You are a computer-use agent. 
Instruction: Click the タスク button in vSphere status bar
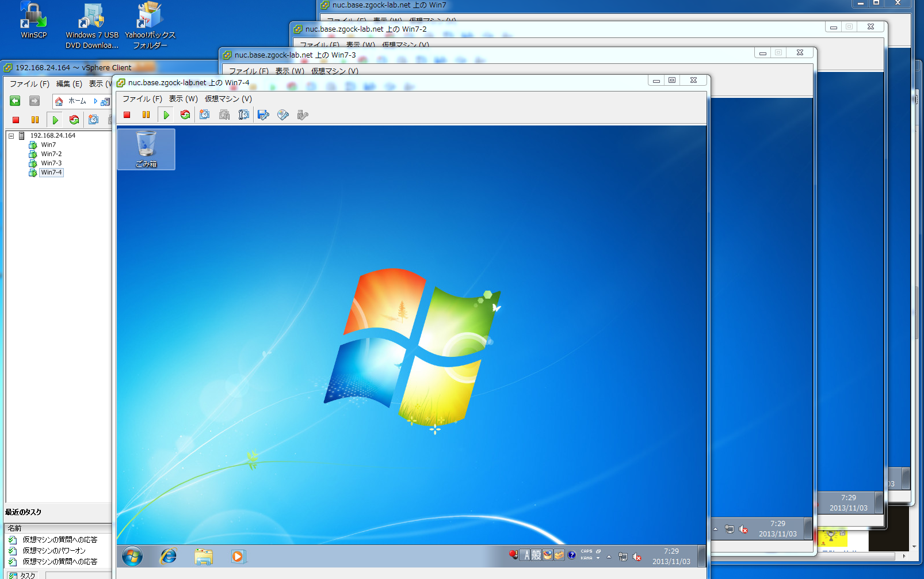point(23,575)
